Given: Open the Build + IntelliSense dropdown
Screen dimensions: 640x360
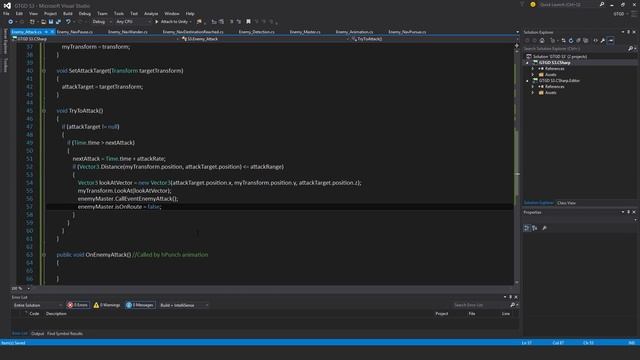Looking at the screenshot, I should (x=184, y=305).
